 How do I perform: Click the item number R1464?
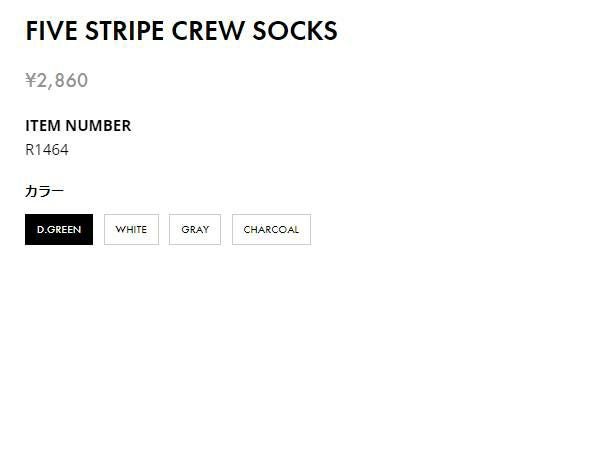pos(47,150)
